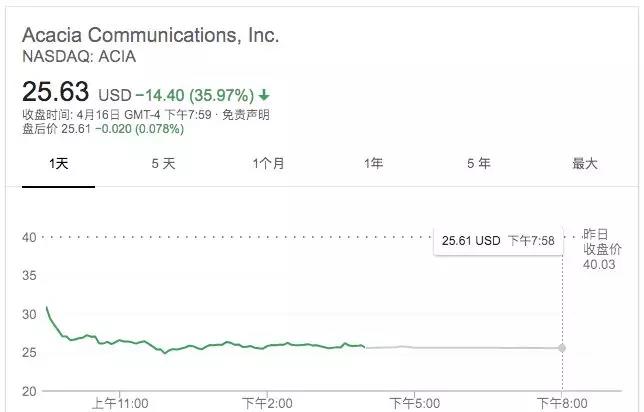
Task: Open the 免责声明 disclaimer link
Action: coord(246,114)
